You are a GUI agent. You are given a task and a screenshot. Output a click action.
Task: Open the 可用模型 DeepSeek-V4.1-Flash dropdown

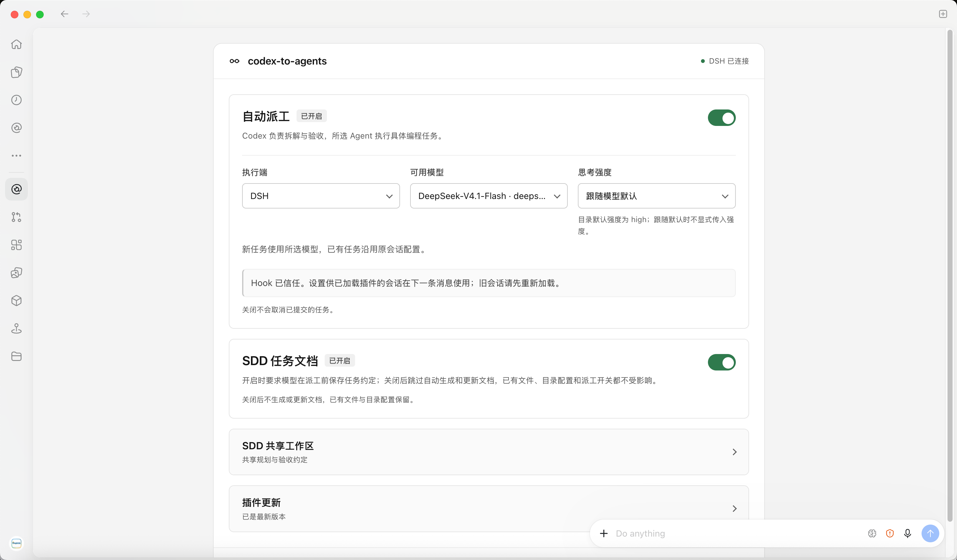coord(489,196)
